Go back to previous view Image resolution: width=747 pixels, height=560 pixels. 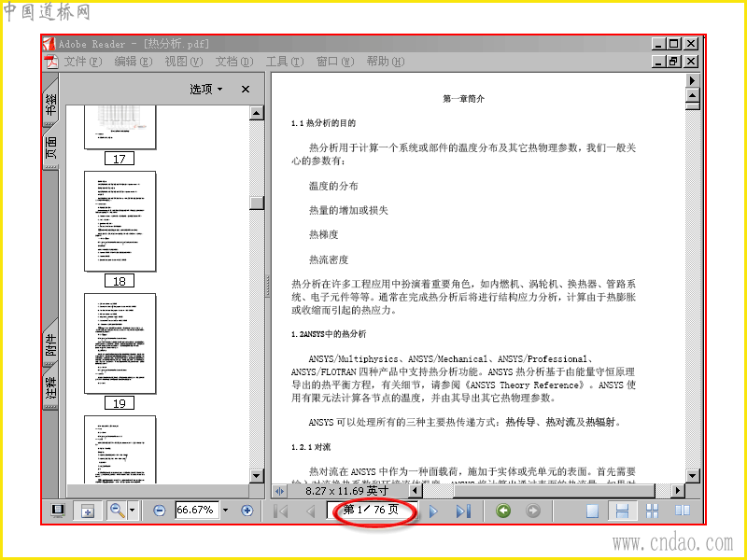coord(503,511)
